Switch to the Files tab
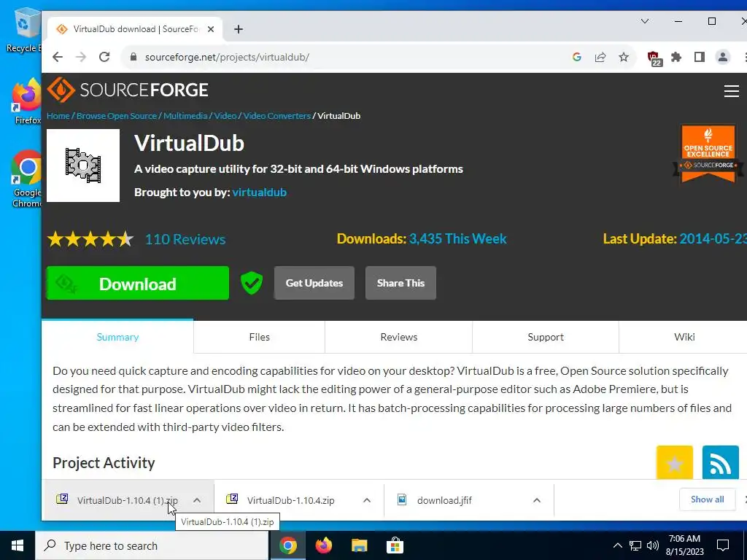Viewport: 747px width, 560px height. 259,337
